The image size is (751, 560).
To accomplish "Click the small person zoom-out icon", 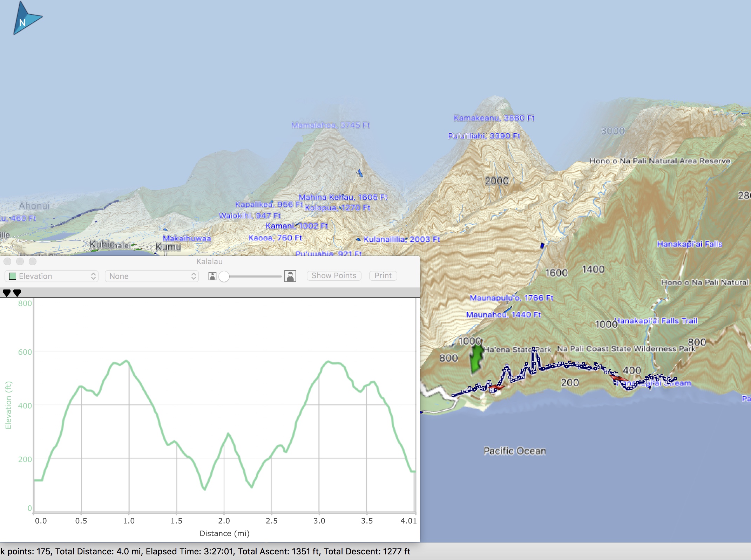I will point(212,276).
